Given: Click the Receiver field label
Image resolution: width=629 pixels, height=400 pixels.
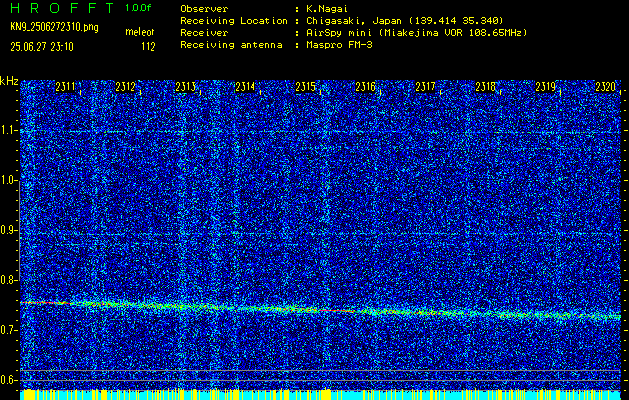Looking at the screenshot, I should 204,32.
